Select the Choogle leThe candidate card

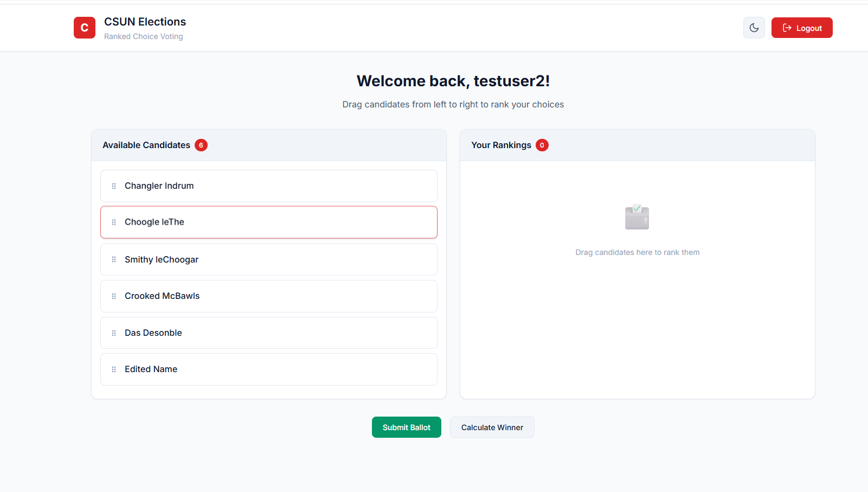[x=268, y=222]
